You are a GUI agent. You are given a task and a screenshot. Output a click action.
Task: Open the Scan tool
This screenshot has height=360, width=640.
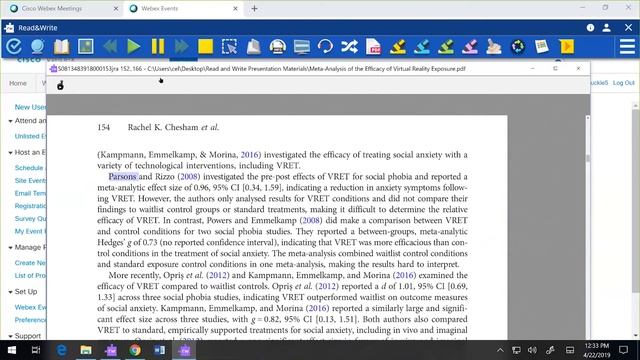click(253, 47)
